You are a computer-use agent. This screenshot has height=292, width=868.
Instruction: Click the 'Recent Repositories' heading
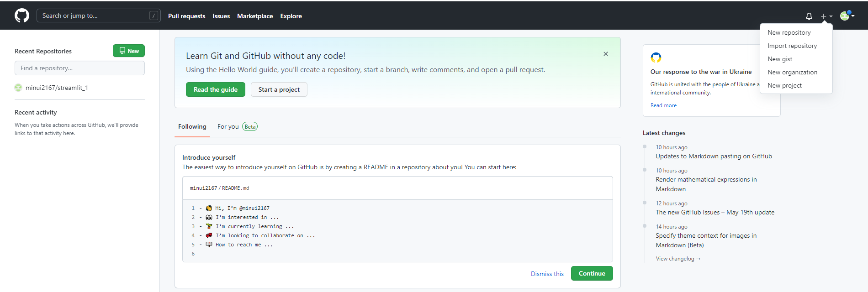[x=43, y=51]
